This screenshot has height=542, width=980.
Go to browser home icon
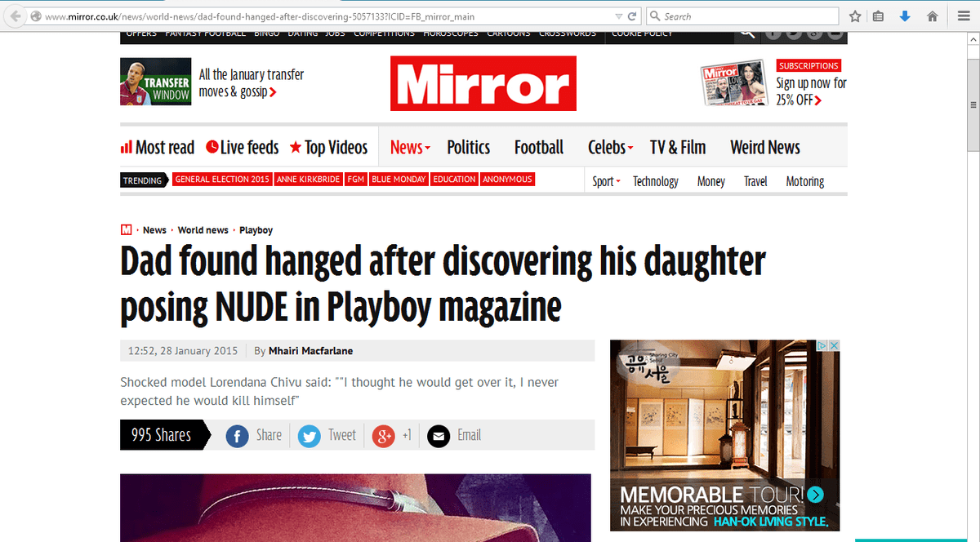click(932, 16)
